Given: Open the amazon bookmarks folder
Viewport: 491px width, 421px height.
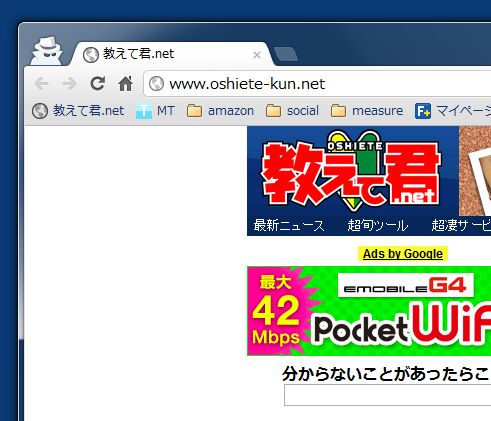Looking at the screenshot, I should click(x=220, y=111).
